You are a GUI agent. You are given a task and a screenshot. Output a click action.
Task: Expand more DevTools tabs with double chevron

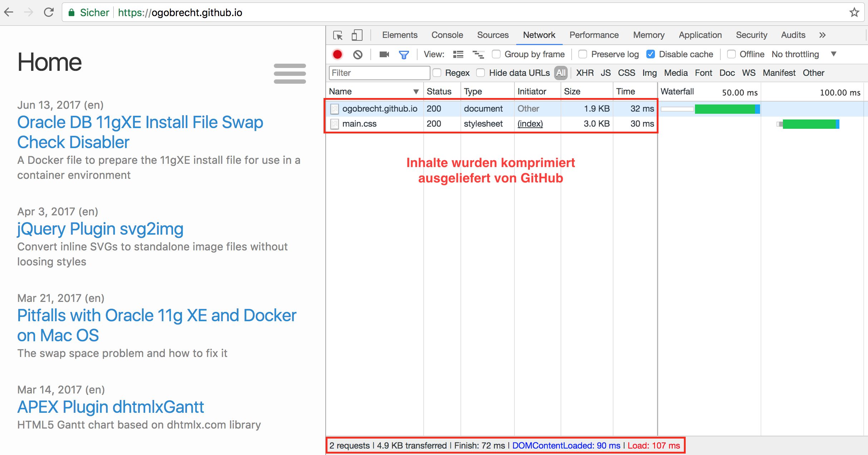tap(823, 35)
